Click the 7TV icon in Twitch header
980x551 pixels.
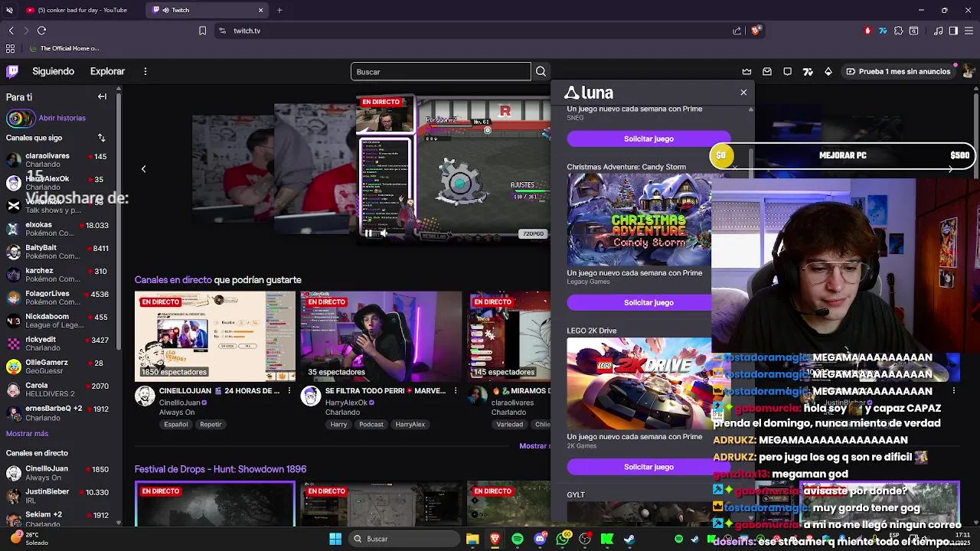tap(808, 71)
